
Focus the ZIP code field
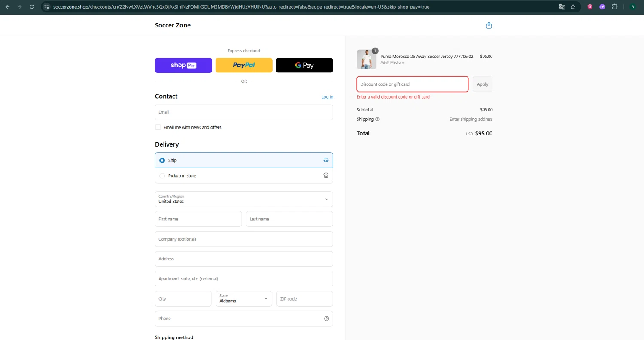click(x=305, y=298)
